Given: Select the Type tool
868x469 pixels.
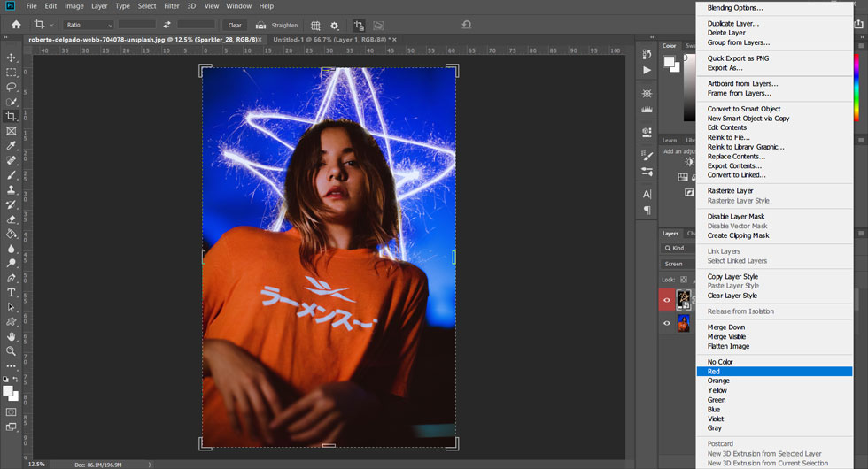Looking at the screenshot, I should [x=12, y=292].
